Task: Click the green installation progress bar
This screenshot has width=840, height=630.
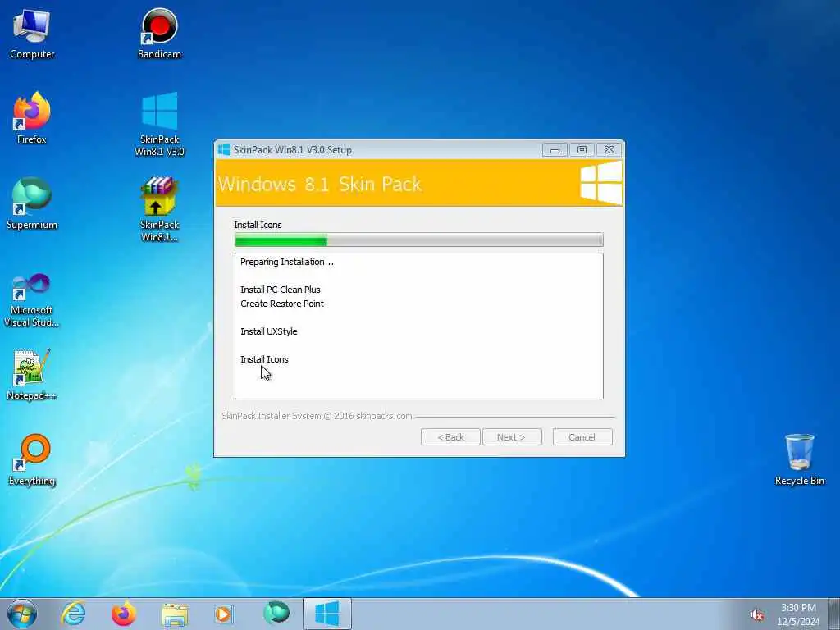Action: tap(419, 240)
